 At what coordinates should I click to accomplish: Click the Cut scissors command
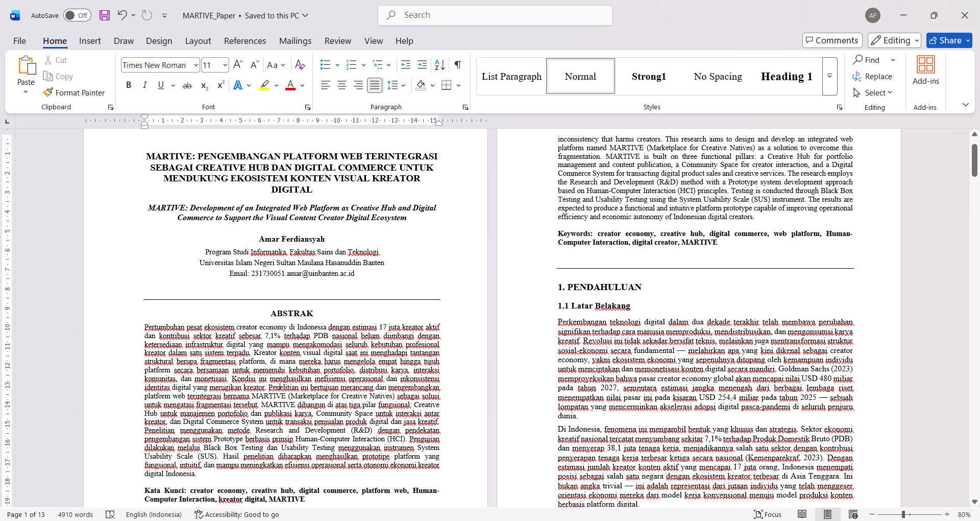(56, 60)
